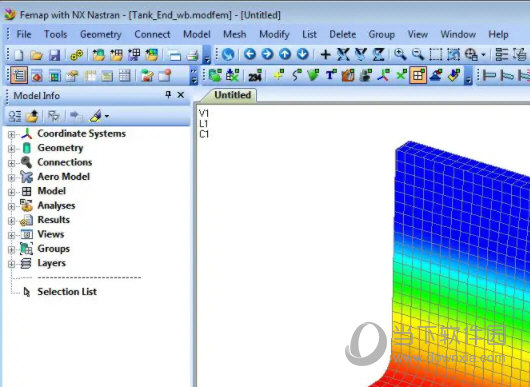
Task: Open the Mesh menu
Action: click(235, 34)
